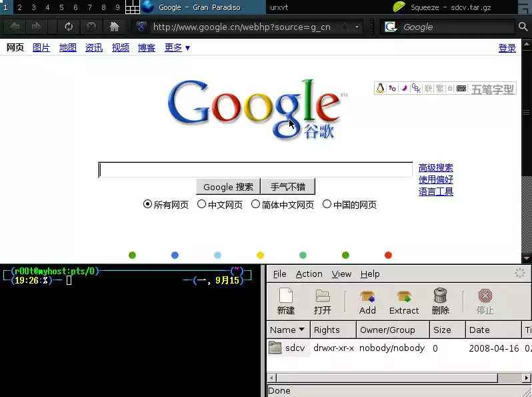
Task: Click the browser Back arrow button
Action: tap(15, 27)
